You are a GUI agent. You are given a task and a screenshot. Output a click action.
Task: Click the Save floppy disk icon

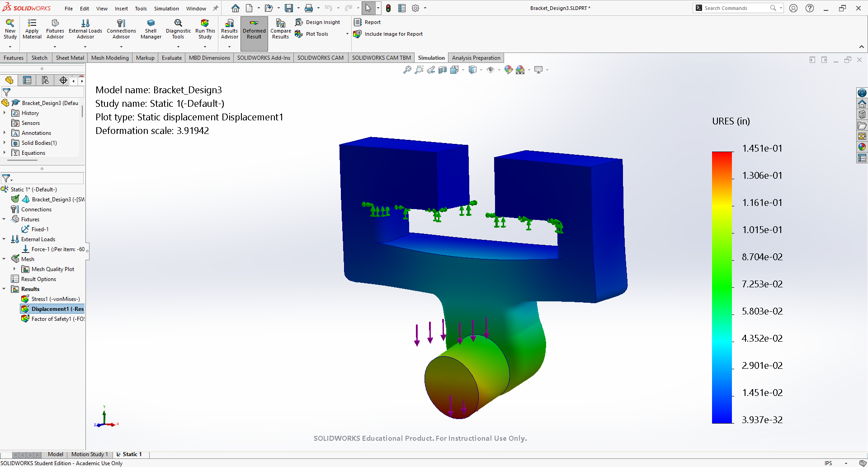(288, 8)
